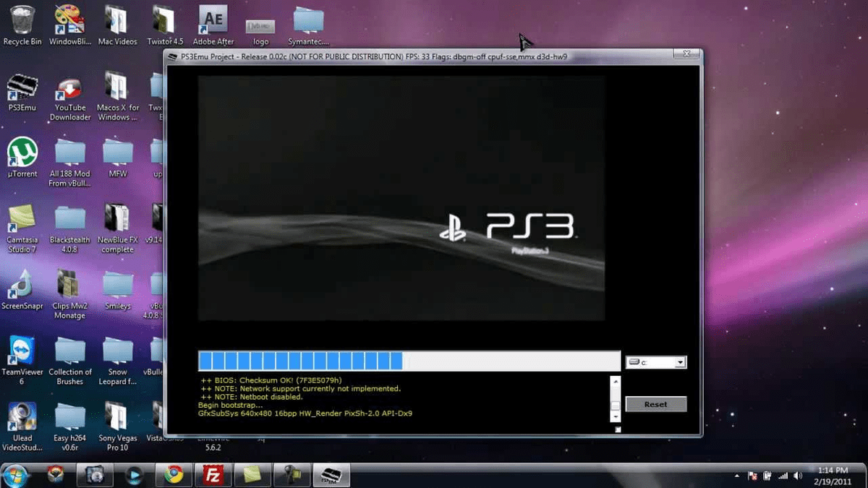868x488 pixels.
Task: Select FileZilla in the taskbar
Action: (x=213, y=475)
